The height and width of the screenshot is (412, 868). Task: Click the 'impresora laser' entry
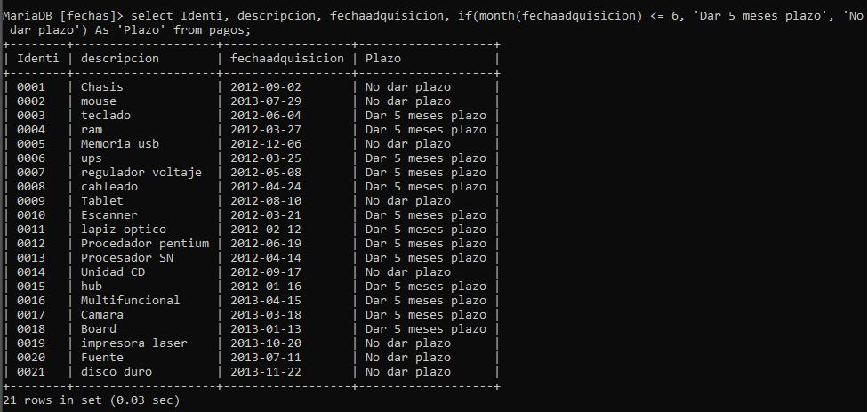pyautogui.click(x=134, y=343)
